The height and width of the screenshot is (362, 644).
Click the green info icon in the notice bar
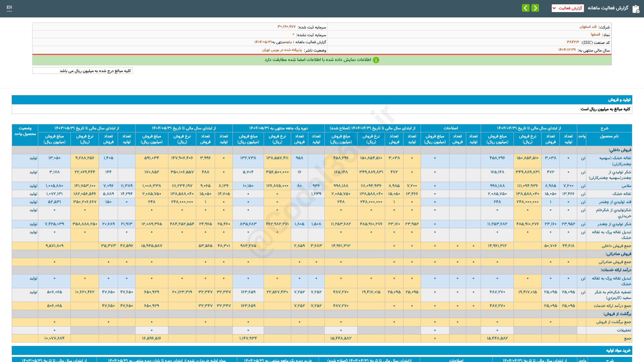click(x=376, y=60)
